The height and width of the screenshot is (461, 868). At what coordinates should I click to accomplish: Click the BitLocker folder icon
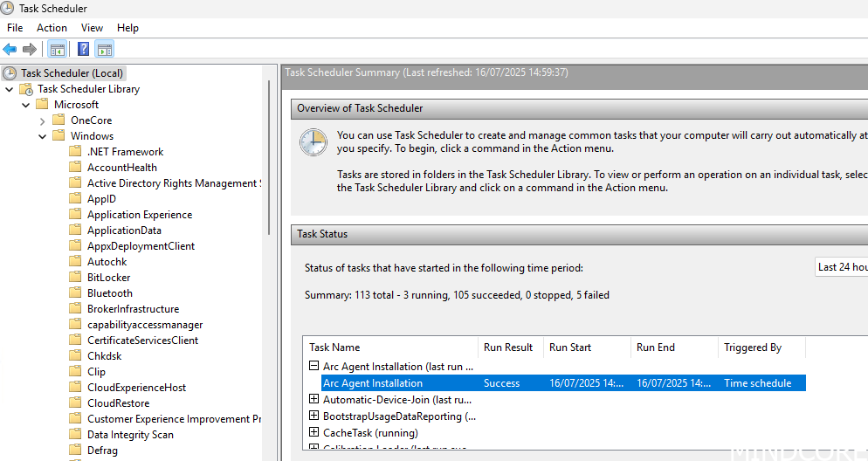(x=76, y=278)
